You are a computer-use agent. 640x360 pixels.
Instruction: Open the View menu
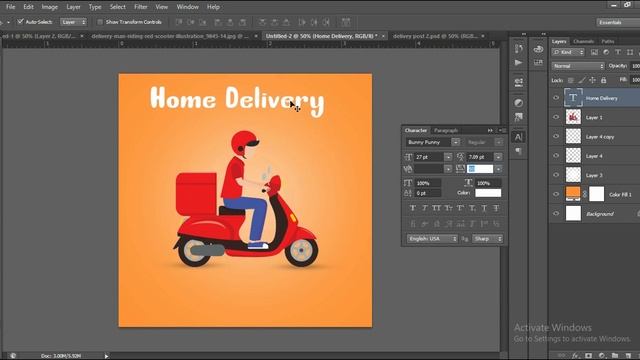(162, 7)
